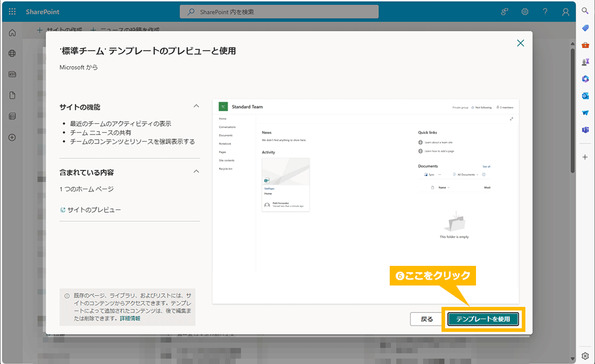Open the shopping tag sidebar icon
The width and height of the screenshot is (595, 364).
point(585,28)
